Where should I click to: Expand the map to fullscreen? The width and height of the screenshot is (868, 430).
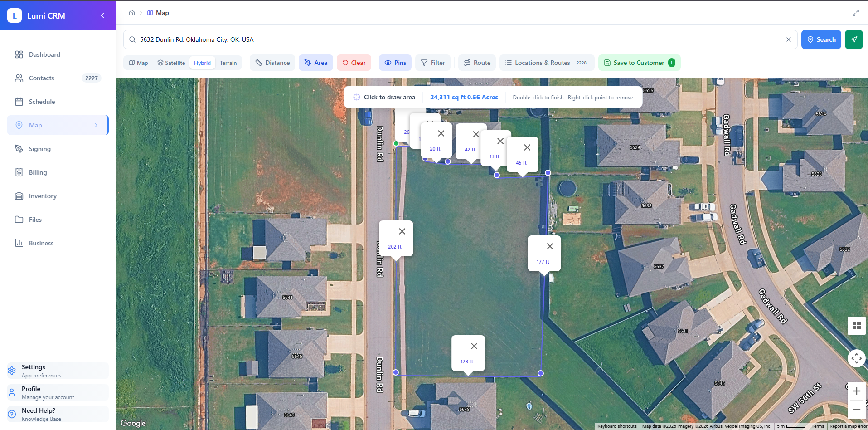click(856, 12)
